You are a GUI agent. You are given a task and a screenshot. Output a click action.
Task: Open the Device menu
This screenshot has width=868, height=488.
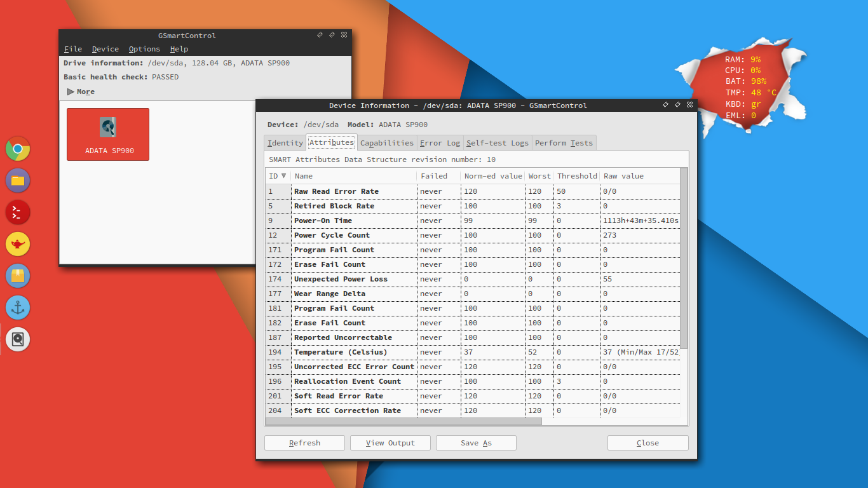coord(105,49)
